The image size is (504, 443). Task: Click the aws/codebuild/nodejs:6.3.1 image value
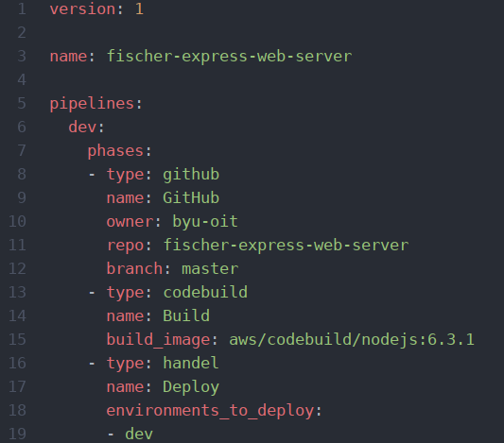(x=352, y=340)
